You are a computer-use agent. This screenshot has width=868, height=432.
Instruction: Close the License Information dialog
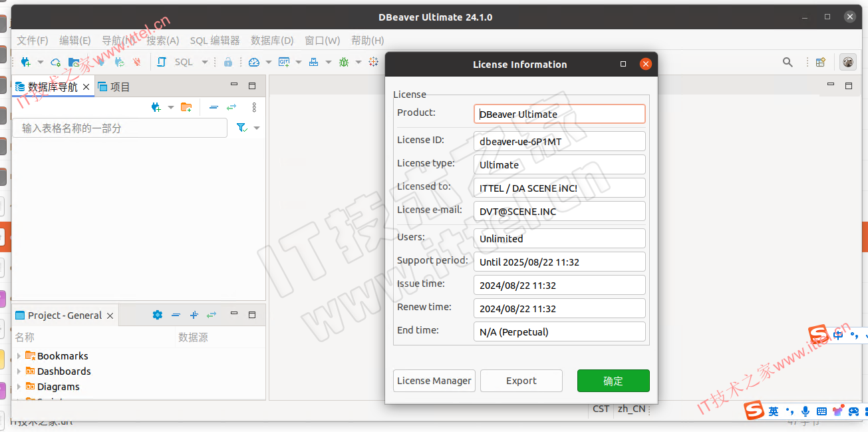point(645,64)
